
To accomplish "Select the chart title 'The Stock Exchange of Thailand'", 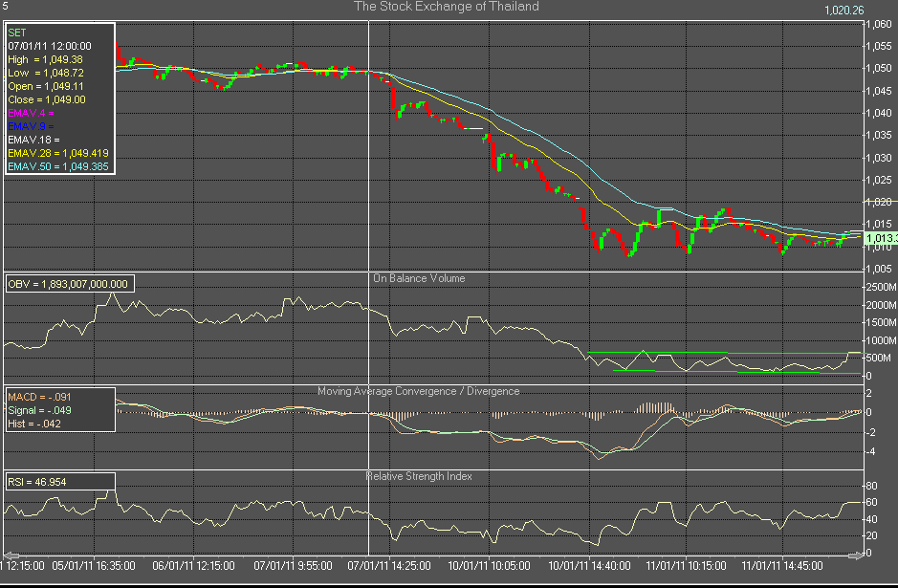I will (x=447, y=7).
